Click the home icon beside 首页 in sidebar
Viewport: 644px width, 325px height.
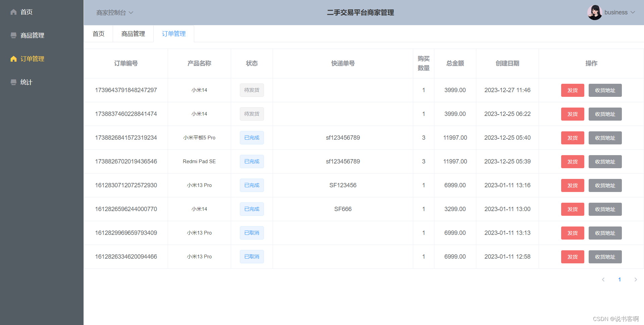pyautogui.click(x=13, y=12)
